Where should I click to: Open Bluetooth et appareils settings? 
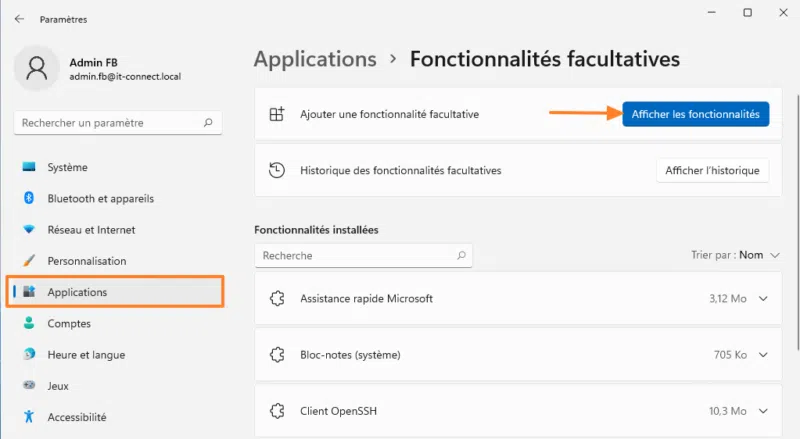point(100,198)
